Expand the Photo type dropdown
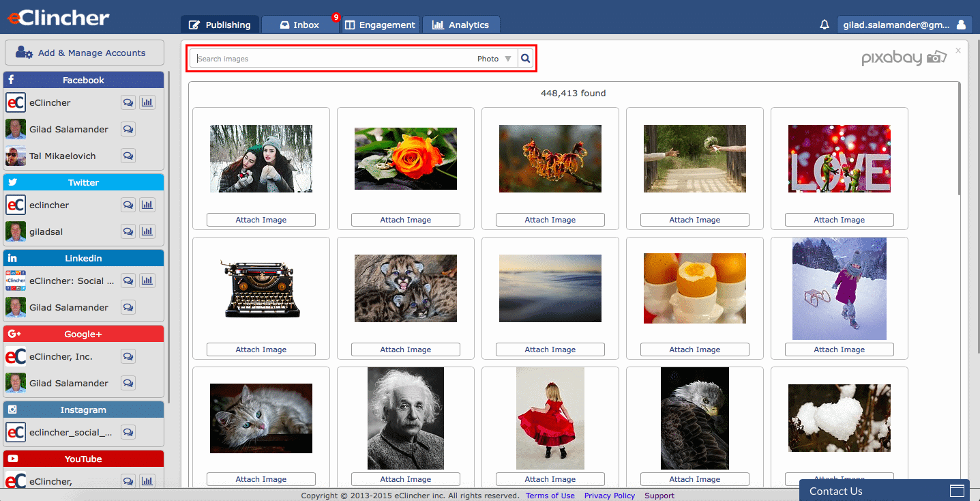This screenshot has width=980, height=501. [x=494, y=59]
